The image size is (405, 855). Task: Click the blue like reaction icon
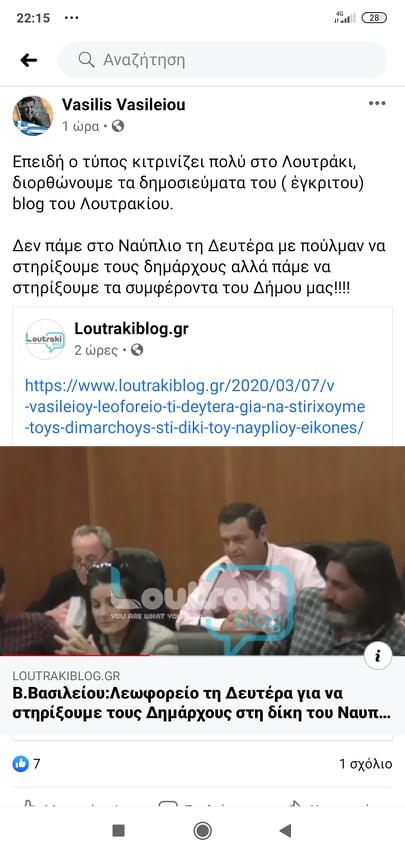21,764
